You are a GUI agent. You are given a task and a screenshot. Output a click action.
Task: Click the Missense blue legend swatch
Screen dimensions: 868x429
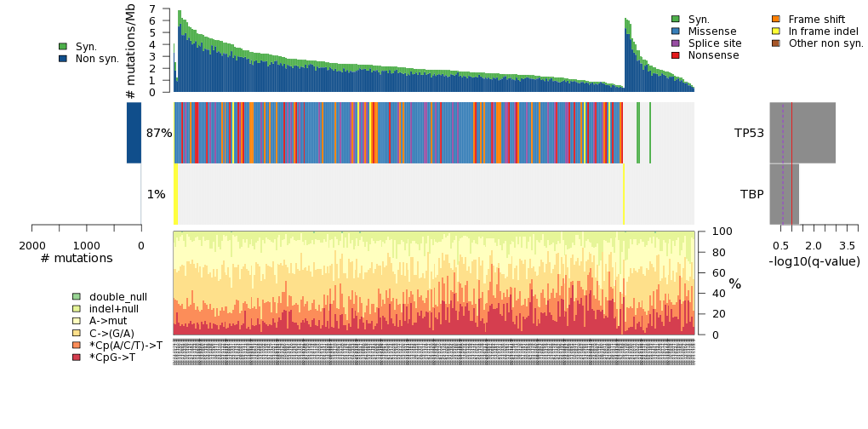point(676,31)
